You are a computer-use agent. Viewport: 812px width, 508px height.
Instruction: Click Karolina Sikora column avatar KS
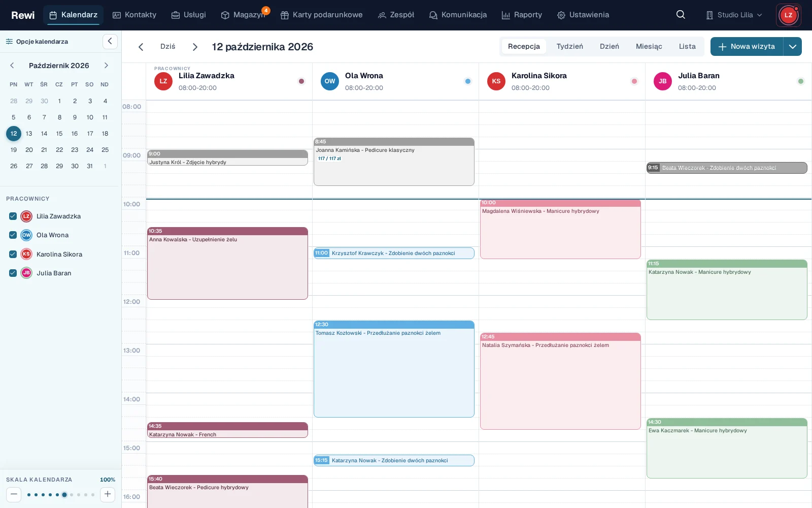pos(496,81)
